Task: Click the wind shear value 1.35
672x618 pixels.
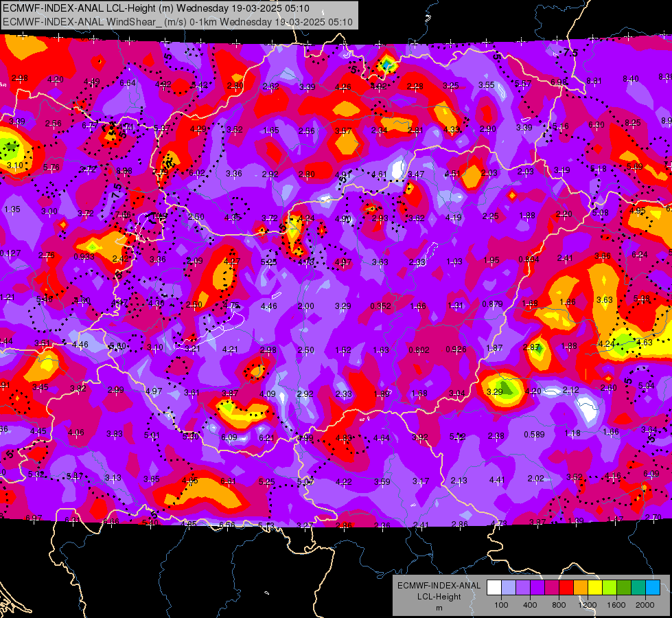Action: coord(12,209)
